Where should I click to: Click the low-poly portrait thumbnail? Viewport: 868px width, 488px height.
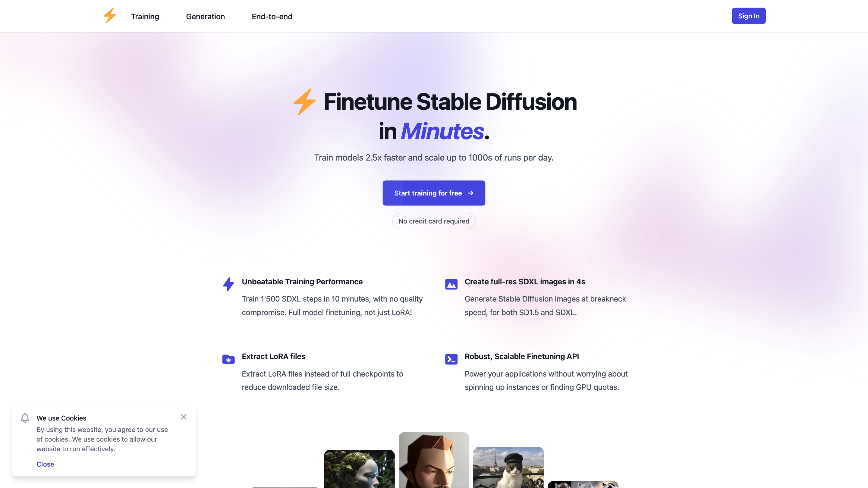[x=434, y=461]
